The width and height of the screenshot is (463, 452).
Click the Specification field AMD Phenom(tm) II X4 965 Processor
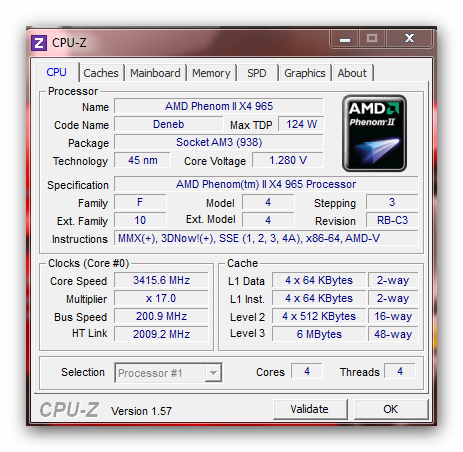click(266, 184)
